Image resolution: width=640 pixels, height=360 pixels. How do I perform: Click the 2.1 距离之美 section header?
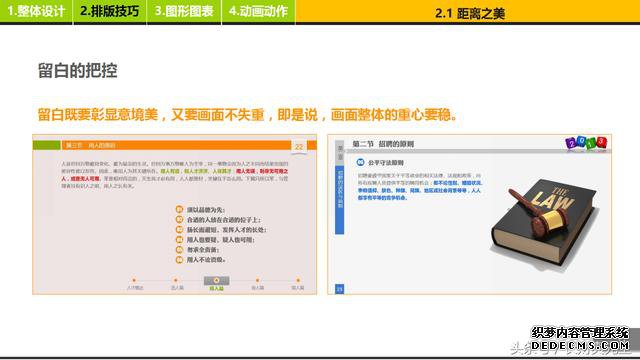click(x=469, y=13)
